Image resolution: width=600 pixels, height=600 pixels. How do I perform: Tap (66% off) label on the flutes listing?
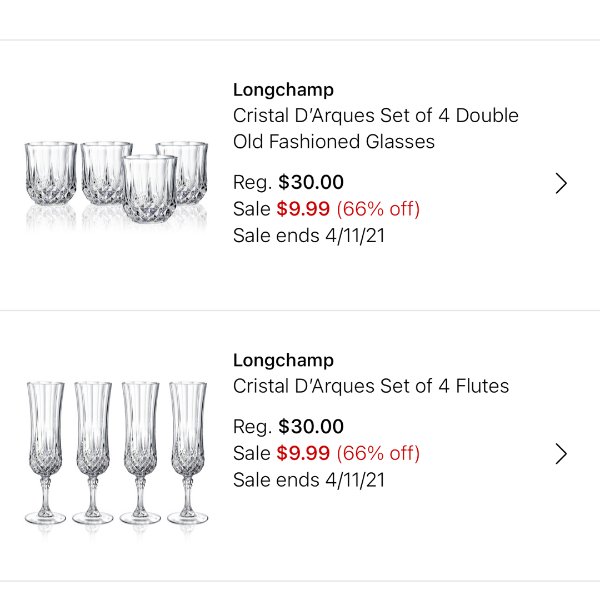point(378,453)
